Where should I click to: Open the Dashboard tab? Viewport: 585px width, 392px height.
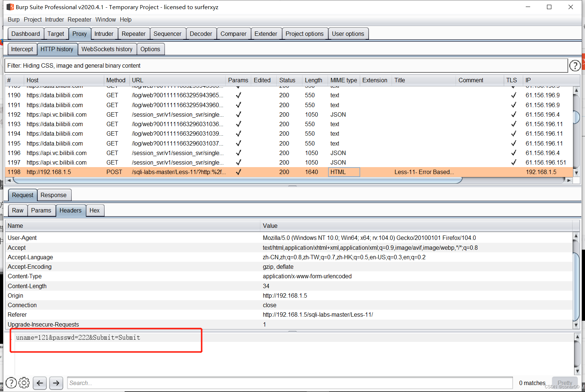(x=26, y=34)
